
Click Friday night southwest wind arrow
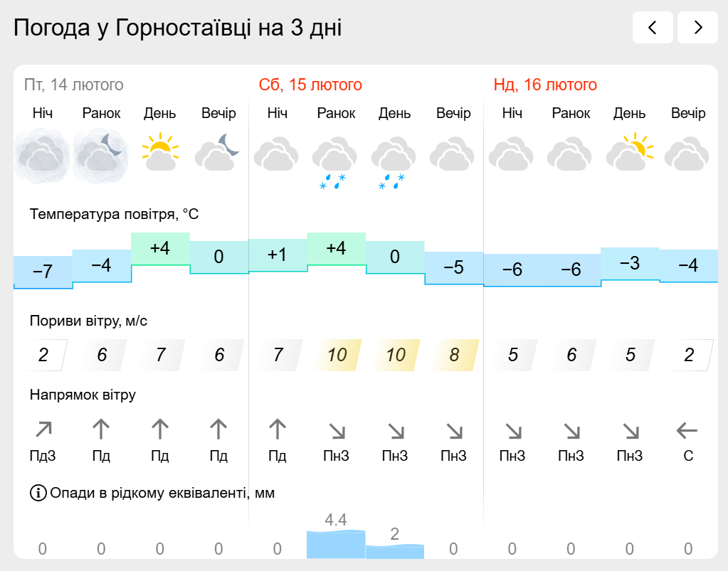(43, 429)
